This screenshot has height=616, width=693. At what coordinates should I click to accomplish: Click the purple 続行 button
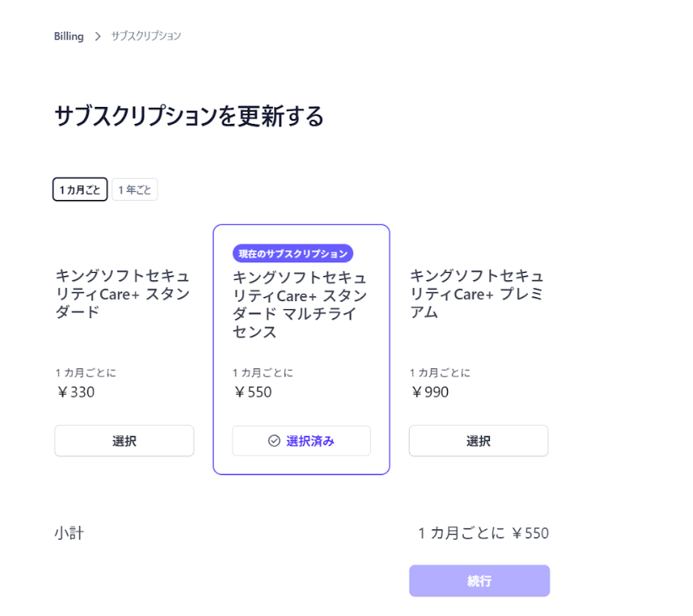click(479, 581)
